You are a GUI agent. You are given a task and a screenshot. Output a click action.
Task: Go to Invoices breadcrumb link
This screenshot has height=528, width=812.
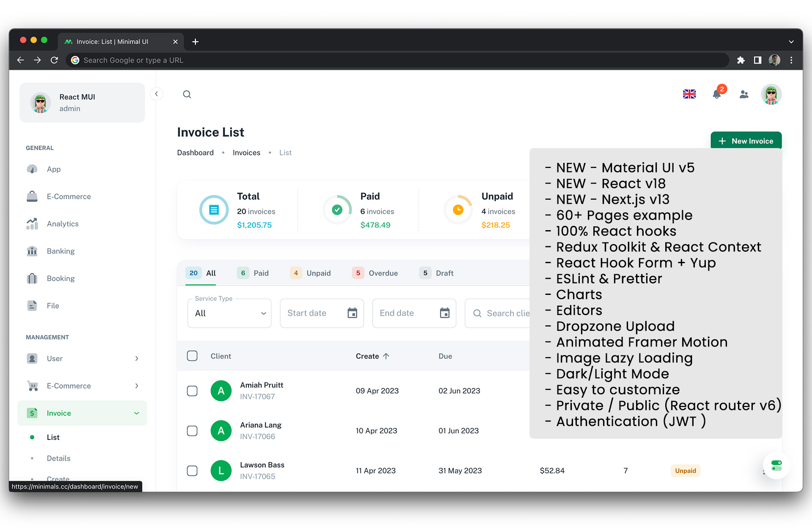247,153
